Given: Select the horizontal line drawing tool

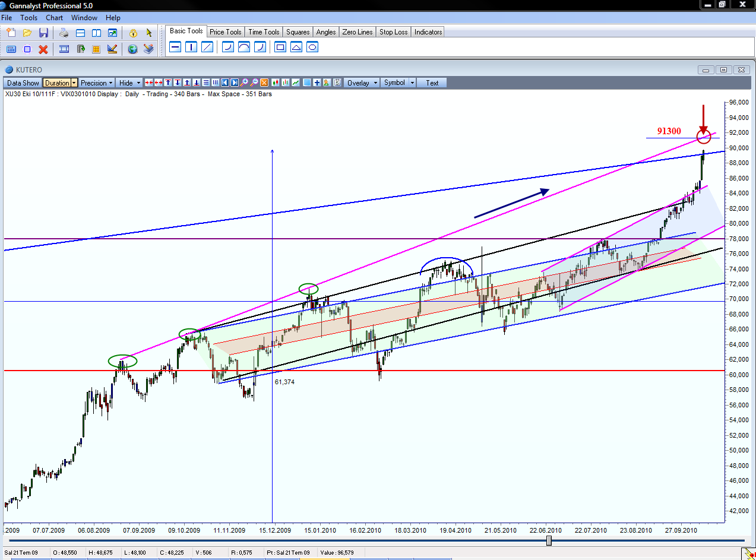Looking at the screenshot, I should (175, 47).
